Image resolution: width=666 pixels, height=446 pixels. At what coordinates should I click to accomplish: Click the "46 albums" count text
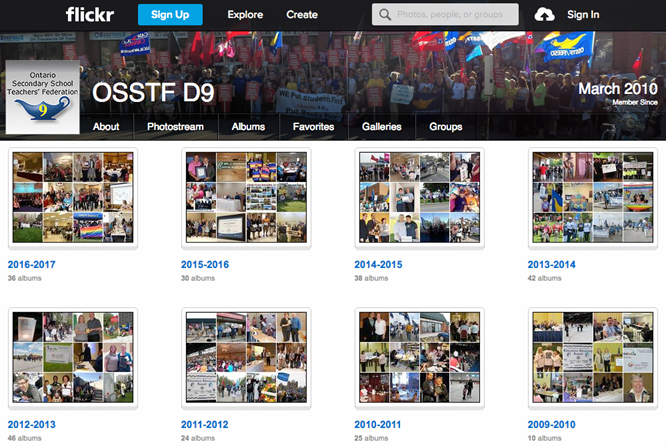pos(25,438)
